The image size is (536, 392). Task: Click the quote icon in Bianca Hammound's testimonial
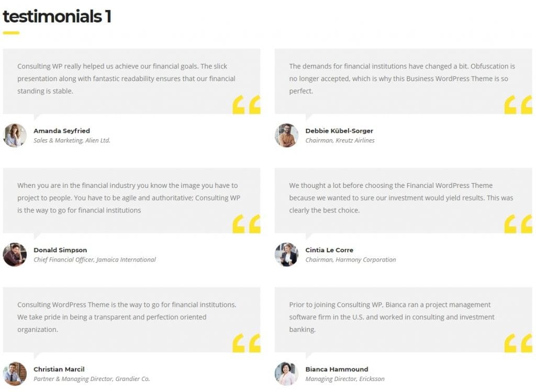[518, 343]
